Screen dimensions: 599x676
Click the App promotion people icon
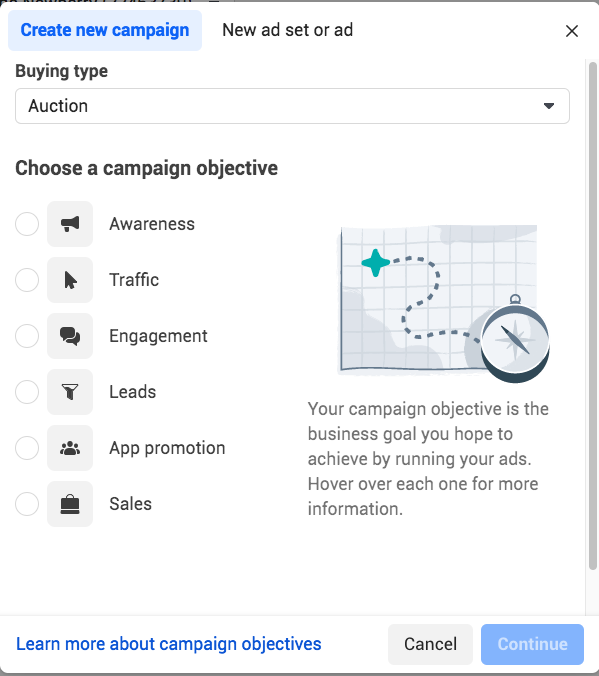coord(70,448)
